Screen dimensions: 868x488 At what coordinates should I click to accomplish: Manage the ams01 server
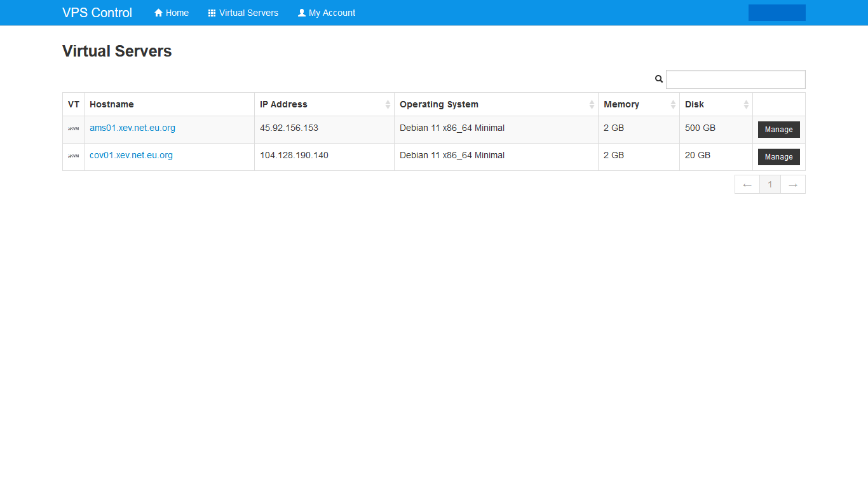778,130
